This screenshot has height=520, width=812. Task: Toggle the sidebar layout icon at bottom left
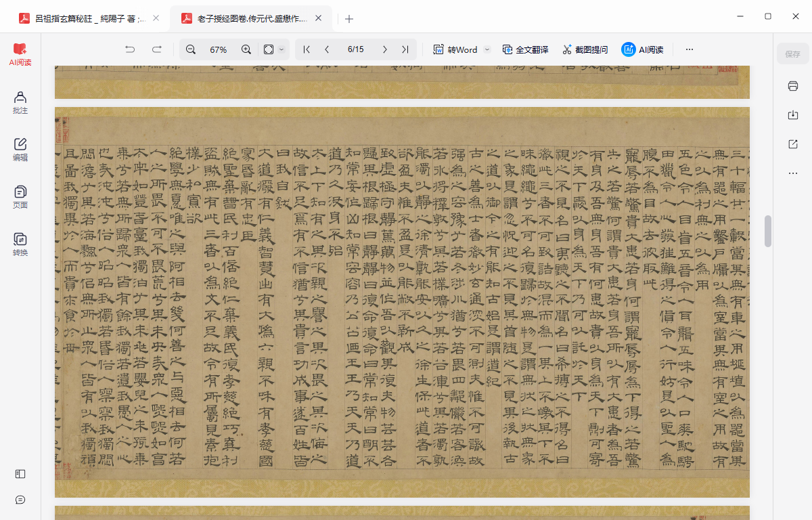coord(20,474)
